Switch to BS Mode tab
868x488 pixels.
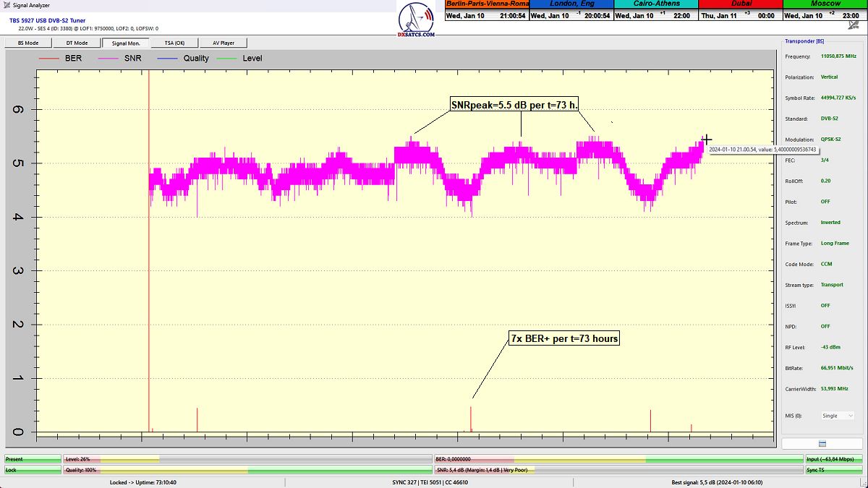click(x=28, y=43)
